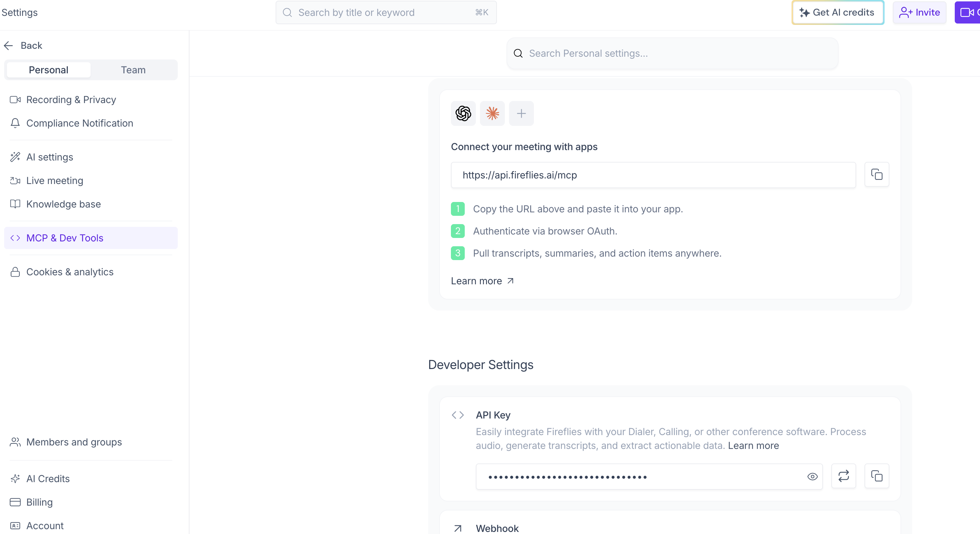Copy the API key with the copy icon
The height and width of the screenshot is (534, 980).
[x=877, y=476]
